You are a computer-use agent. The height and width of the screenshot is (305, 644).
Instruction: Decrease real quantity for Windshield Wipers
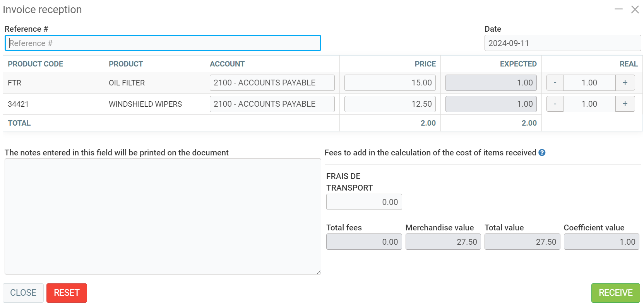[x=555, y=104]
